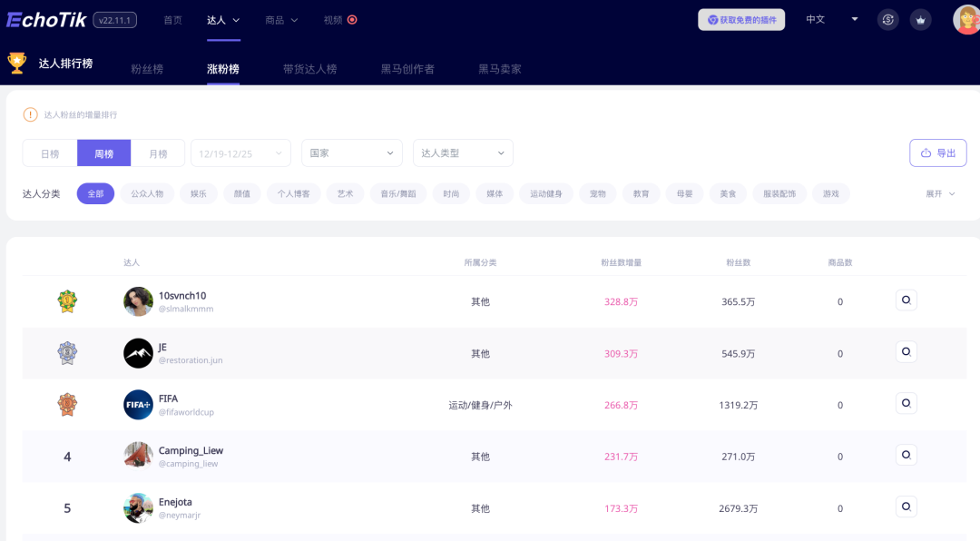This screenshot has height=541, width=980.
Task: Open the Camping_Liew creator name link
Action: (191, 450)
